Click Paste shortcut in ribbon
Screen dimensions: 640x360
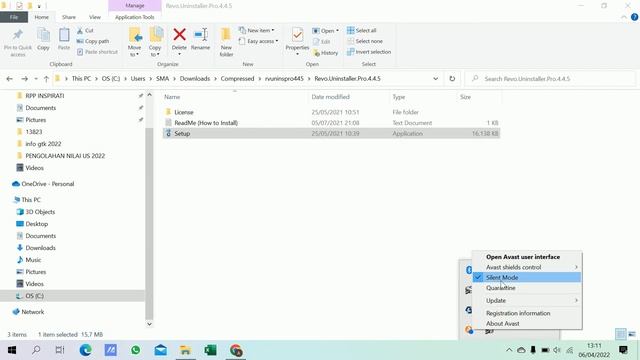[x=97, y=52]
